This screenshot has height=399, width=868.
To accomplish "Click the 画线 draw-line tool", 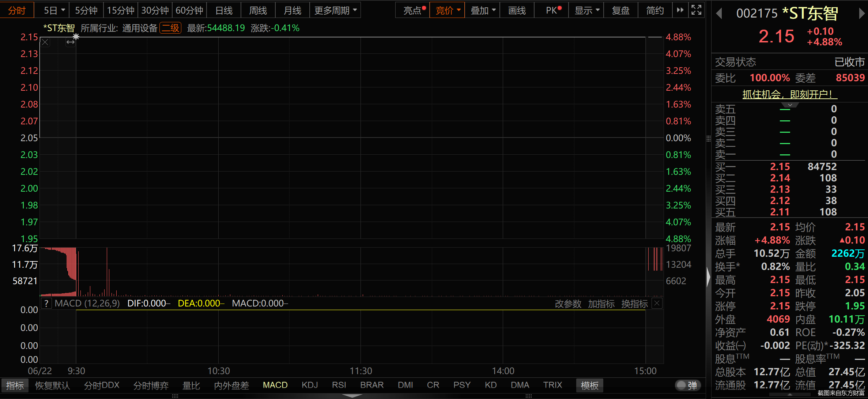I will 517,10.
